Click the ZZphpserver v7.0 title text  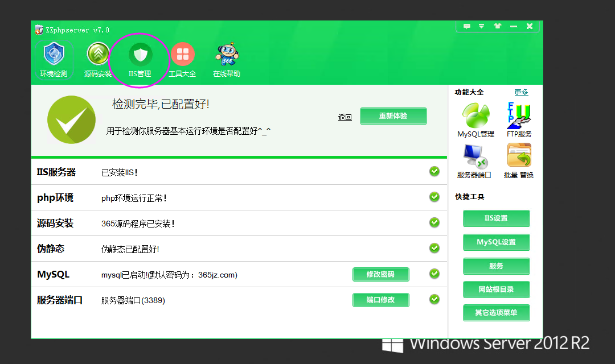pyautogui.click(x=77, y=30)
